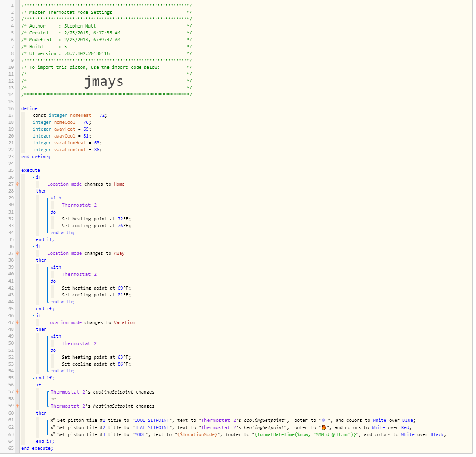This screenshot has width=476, height=457.
Task: Click line number 15 in gutter
Action: [x=11, y=102]
